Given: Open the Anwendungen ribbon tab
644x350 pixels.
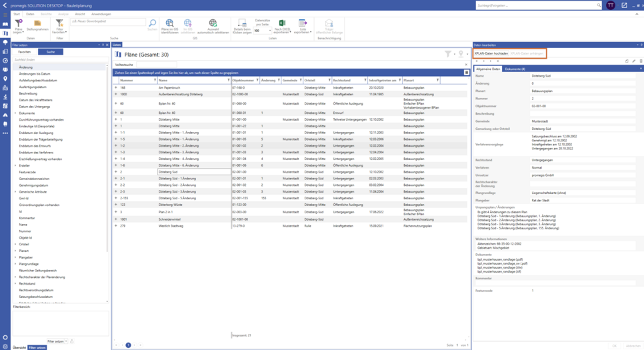Looking at the screenshot, I should coord(101,14).
